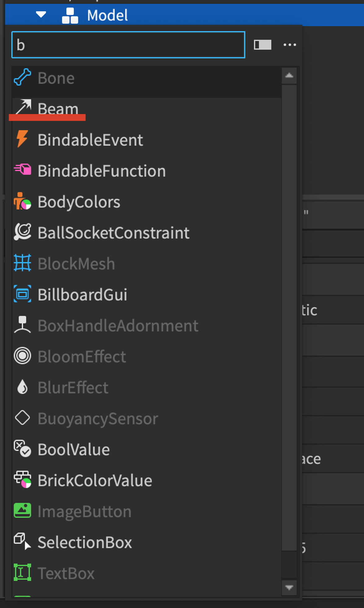Select the Model row in Explorer
The image size is (364, 608).
(x=184, y=15)
